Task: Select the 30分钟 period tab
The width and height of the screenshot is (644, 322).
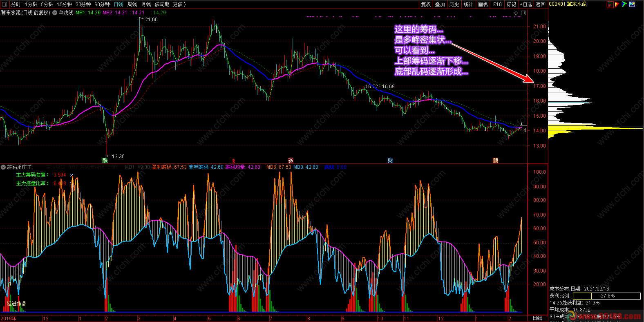Action: click(83, 4)
